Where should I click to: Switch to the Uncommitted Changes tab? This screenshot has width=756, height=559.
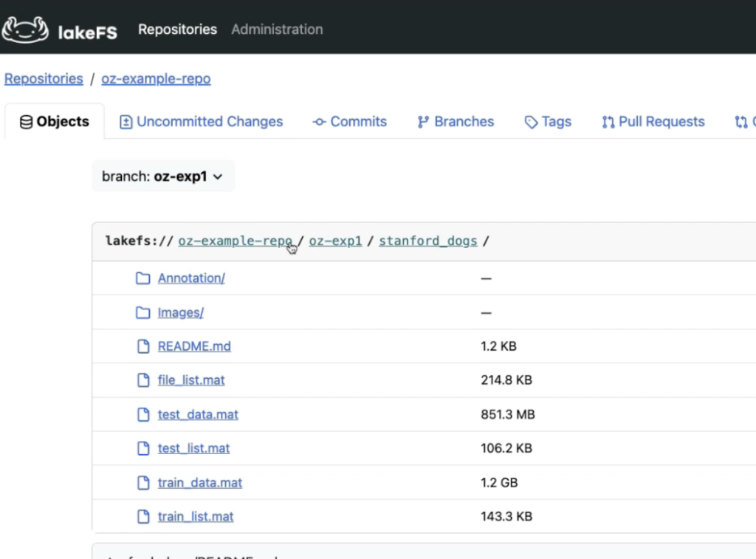[x=201, y=122]
